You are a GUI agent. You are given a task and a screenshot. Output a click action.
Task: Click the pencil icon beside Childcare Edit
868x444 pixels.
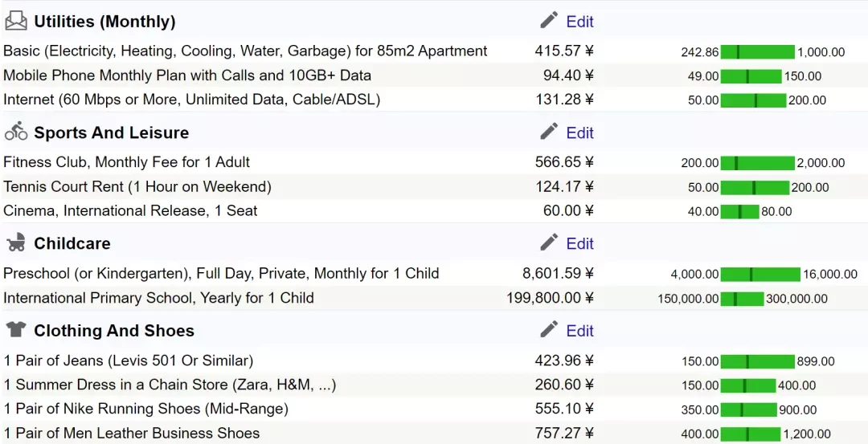tap(549, 242)
